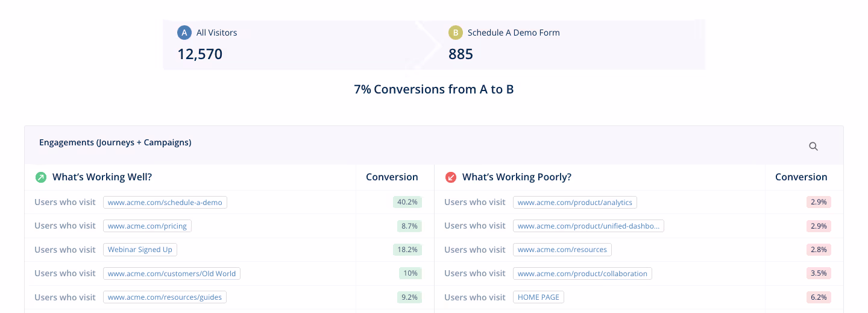Click the 7% Conversions from A to B heading
Viewport: 868px width, 313px height.
pos(434,89)
